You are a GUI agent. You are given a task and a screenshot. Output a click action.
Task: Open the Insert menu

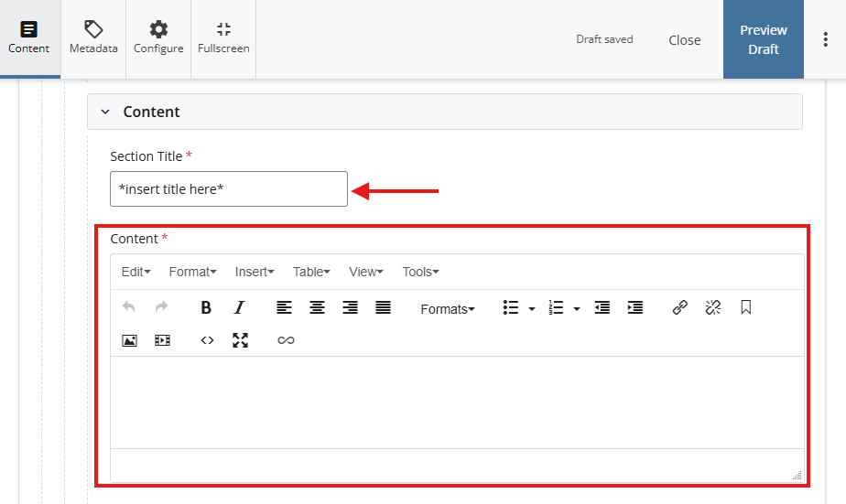(255, 272)
